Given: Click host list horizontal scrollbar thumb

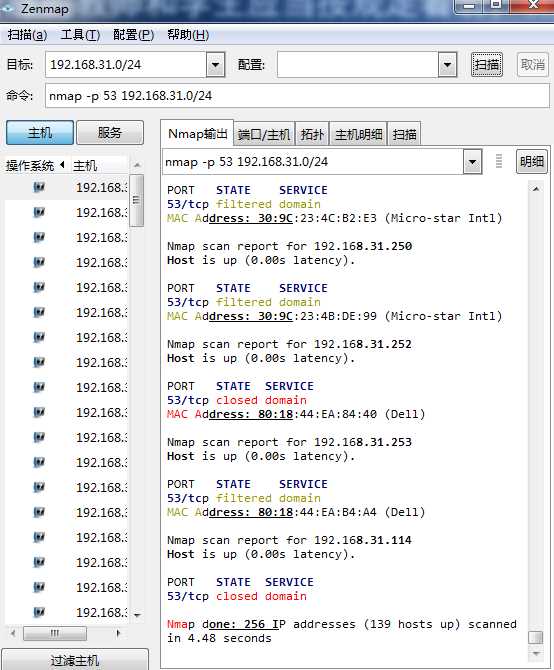Looking at the screenshot, I should pos(55,633).
